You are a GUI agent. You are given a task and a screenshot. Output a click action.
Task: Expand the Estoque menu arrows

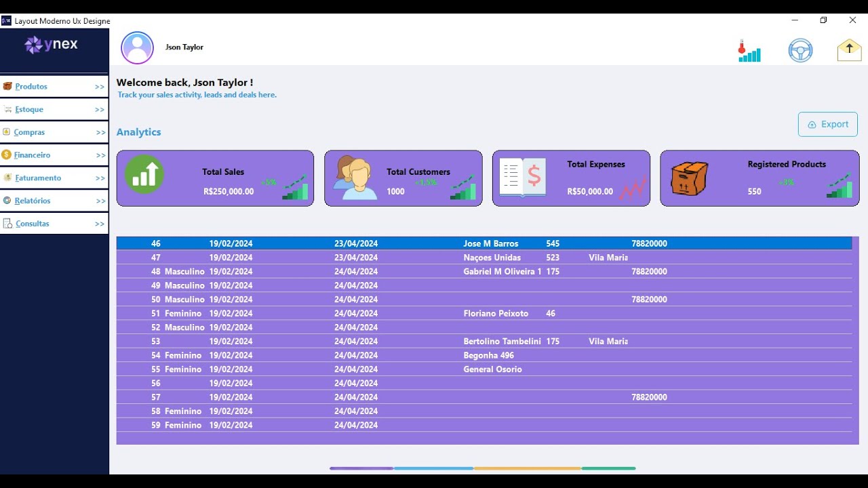pyautogui.click(x=100, y=110)
